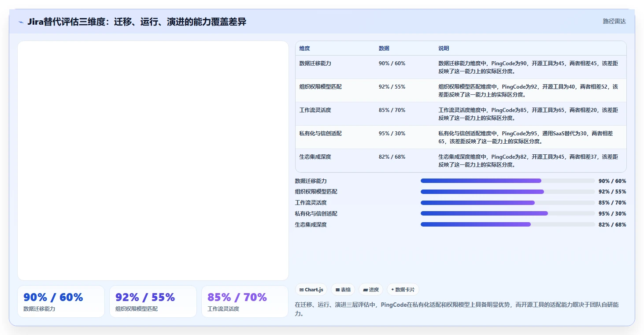The image size is (644, 335).
Task: Click description in 工作流灵活度 table row
Action: [528, 114]
